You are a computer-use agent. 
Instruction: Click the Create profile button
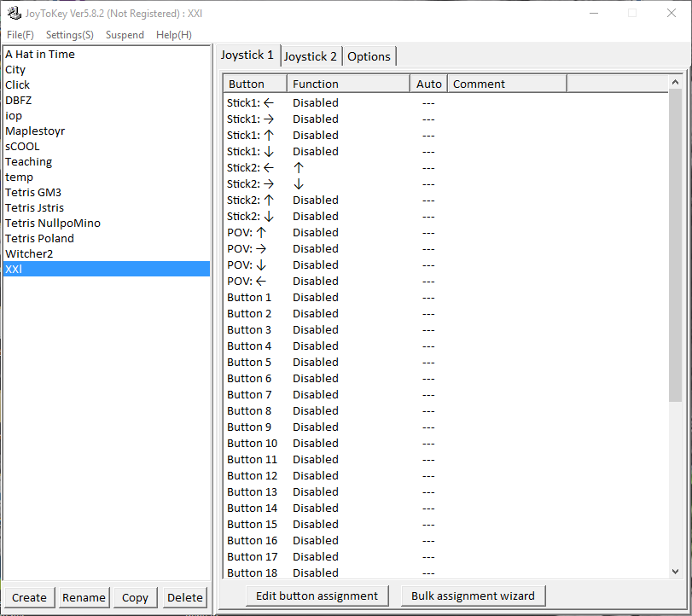click(29, 597)
